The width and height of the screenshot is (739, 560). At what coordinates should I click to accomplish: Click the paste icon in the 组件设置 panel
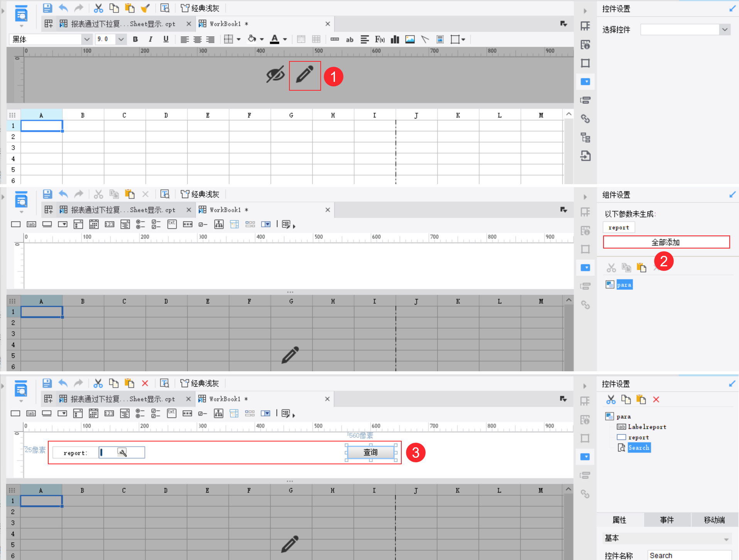pos(641,267)
